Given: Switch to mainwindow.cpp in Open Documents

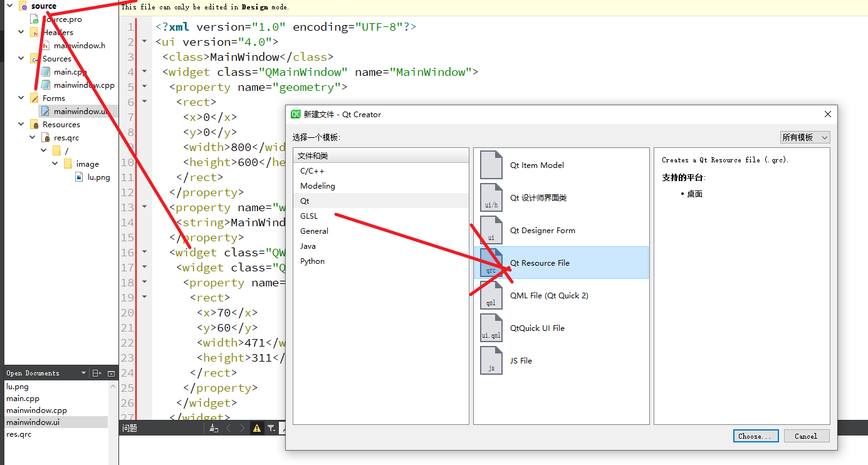Looking at the screenshot, I should tap(36, 410).
